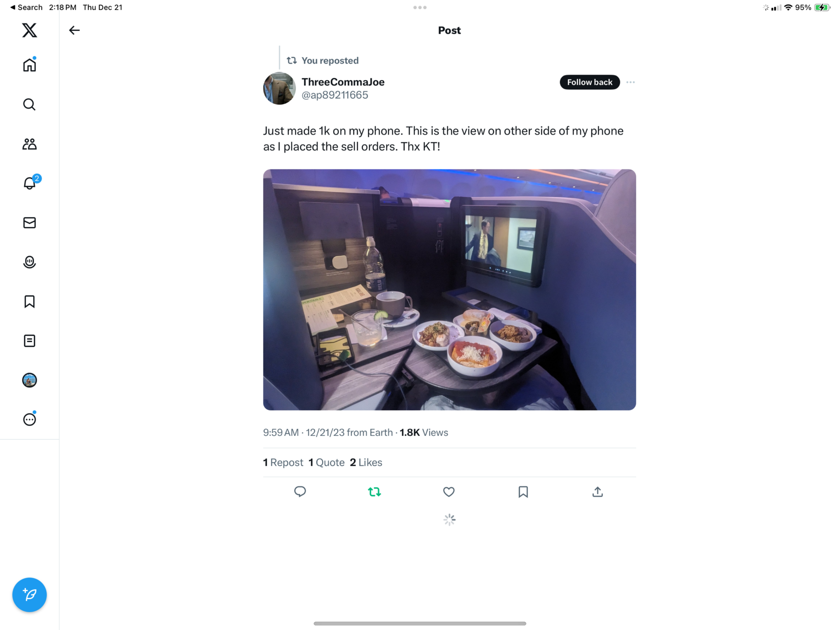View the 2 Likes list
This screenshot has height=630, width=840.
tap(366, 462)
